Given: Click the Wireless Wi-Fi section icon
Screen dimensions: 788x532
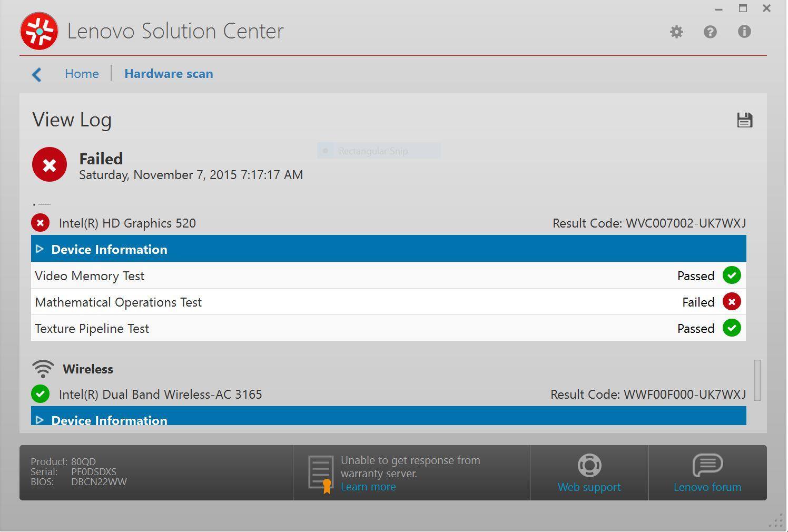Looking at the screenshot, I should [43, 369].
